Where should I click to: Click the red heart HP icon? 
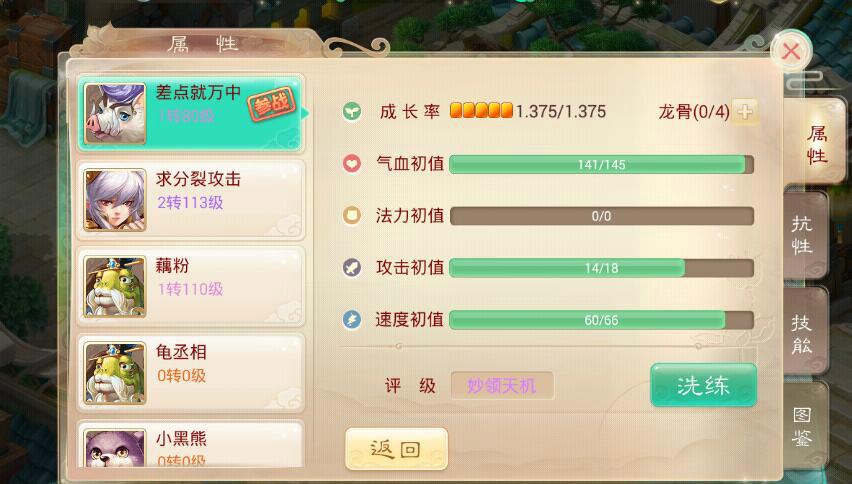coord(352,164)
